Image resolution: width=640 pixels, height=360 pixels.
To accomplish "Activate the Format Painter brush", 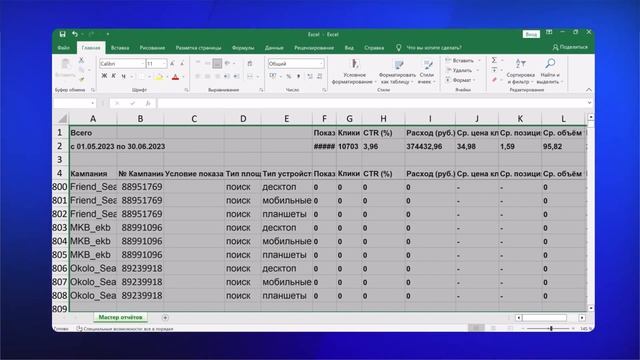I will [x=81, y=79].
